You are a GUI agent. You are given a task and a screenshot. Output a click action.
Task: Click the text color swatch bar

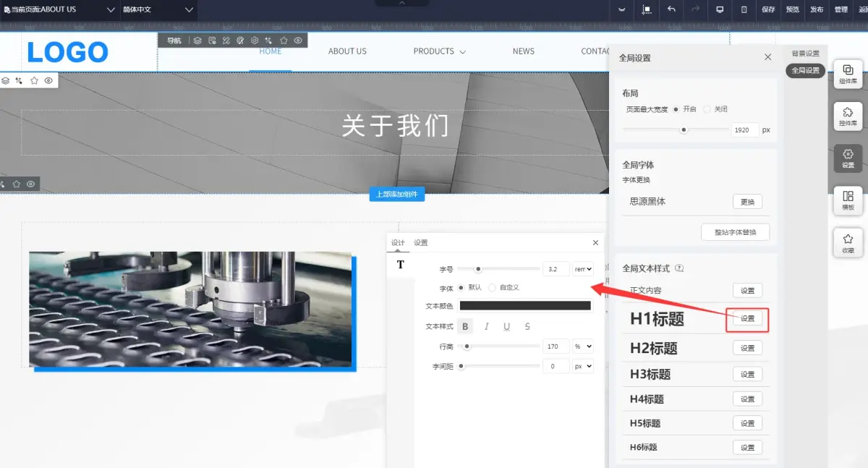[x=525, y=305]
